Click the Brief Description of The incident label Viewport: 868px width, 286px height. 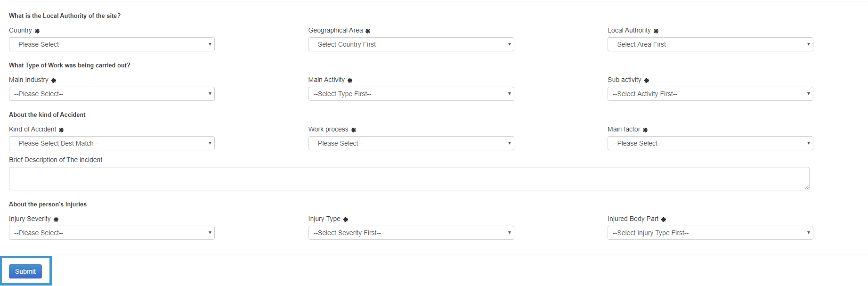pyautogui.click(x=56, y=160)
